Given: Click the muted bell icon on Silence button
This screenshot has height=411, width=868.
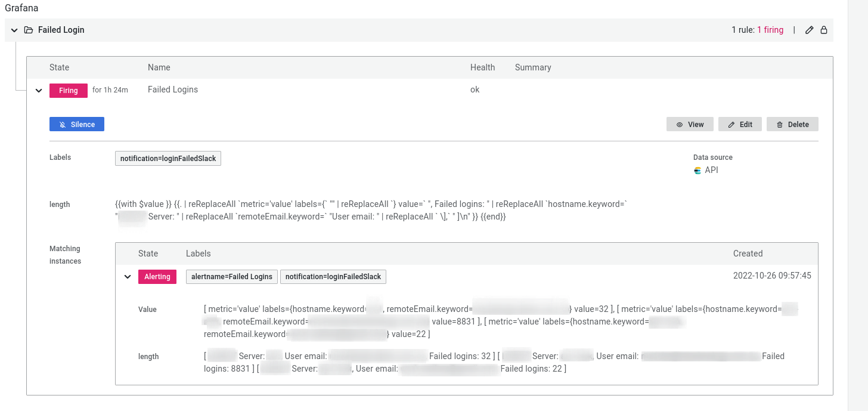Looking at the screenshot, I should click(x=63, y=125).
